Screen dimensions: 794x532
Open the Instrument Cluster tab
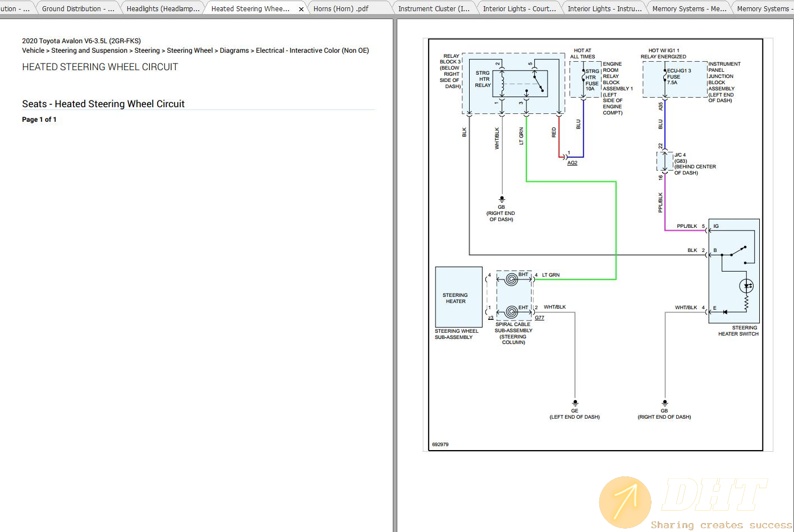click(434, 8)
